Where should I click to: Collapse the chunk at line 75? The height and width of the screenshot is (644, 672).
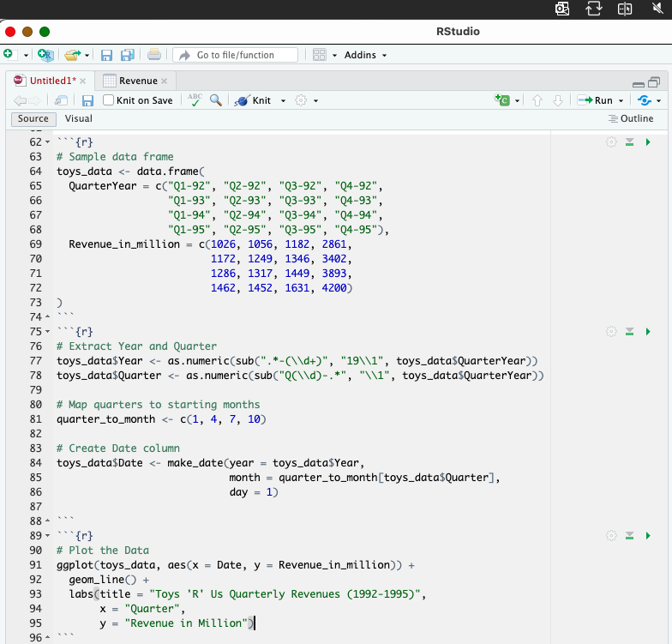point(47,331)
